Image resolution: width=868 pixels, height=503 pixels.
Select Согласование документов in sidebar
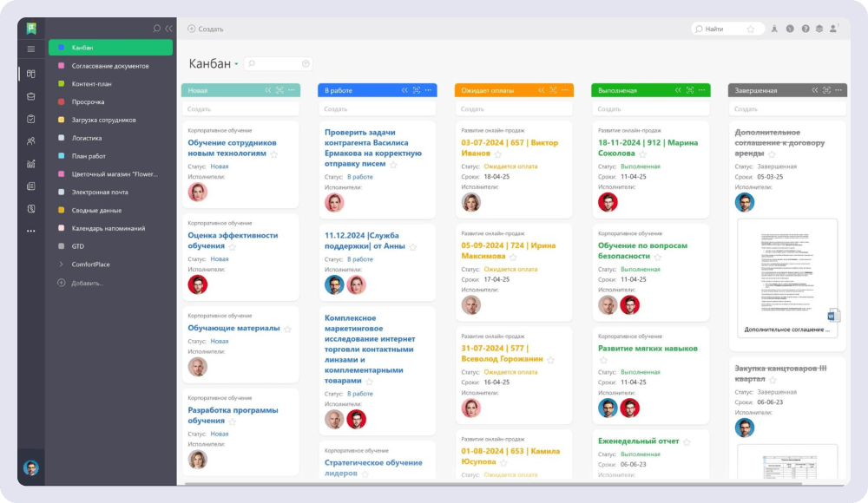111,66
